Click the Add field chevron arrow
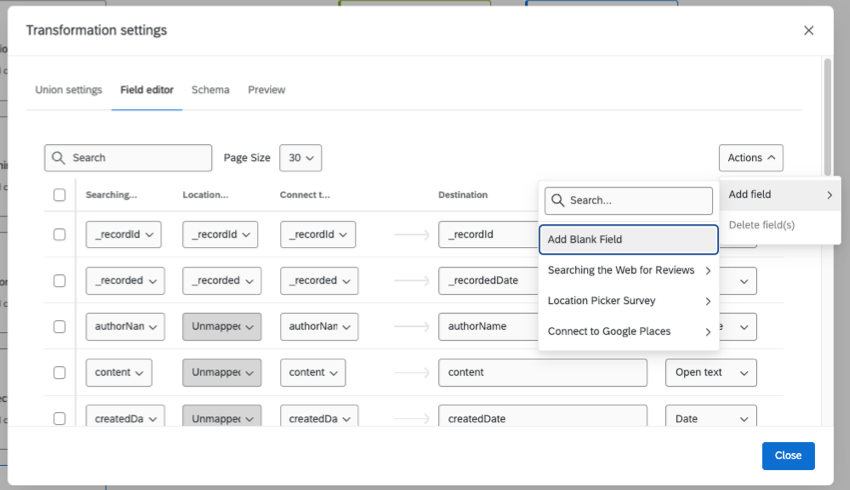Screen dimensions: 850x490 coord(829,195)
